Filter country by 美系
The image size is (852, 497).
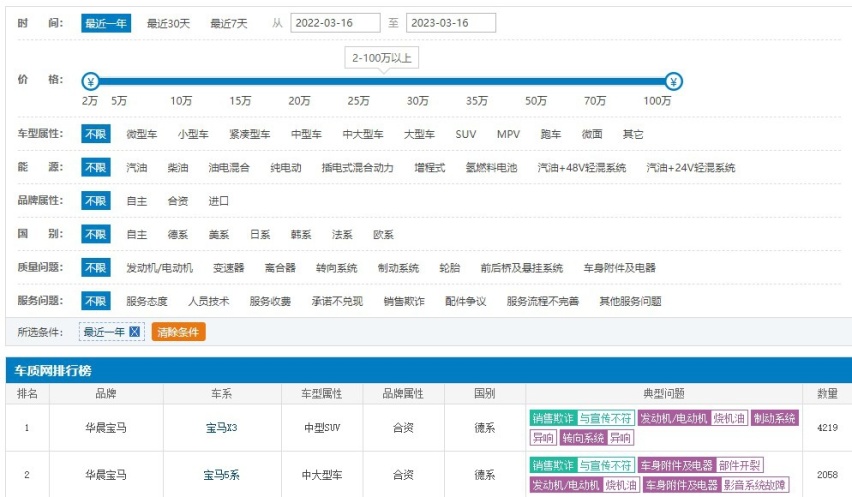(x=218, y=235)
